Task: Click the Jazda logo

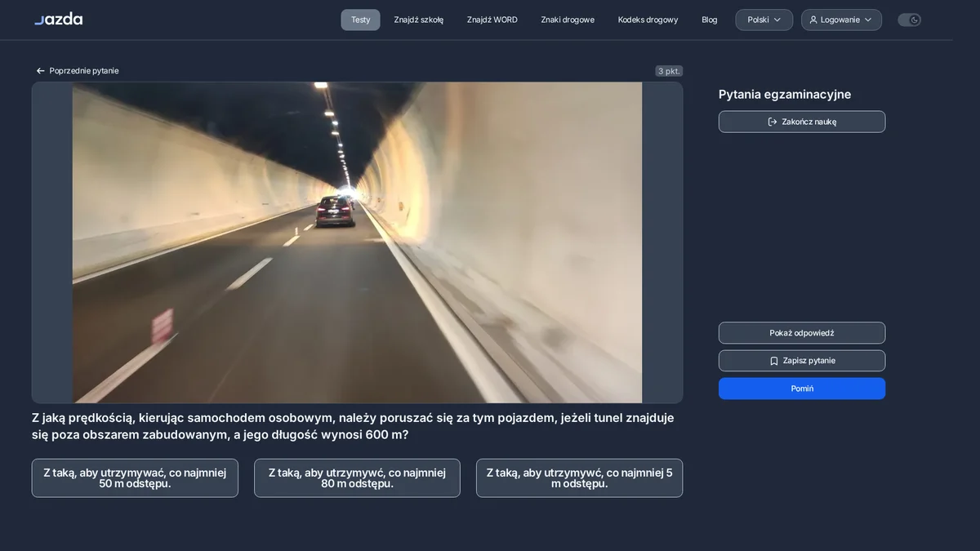Action: (x=58, y=19)
